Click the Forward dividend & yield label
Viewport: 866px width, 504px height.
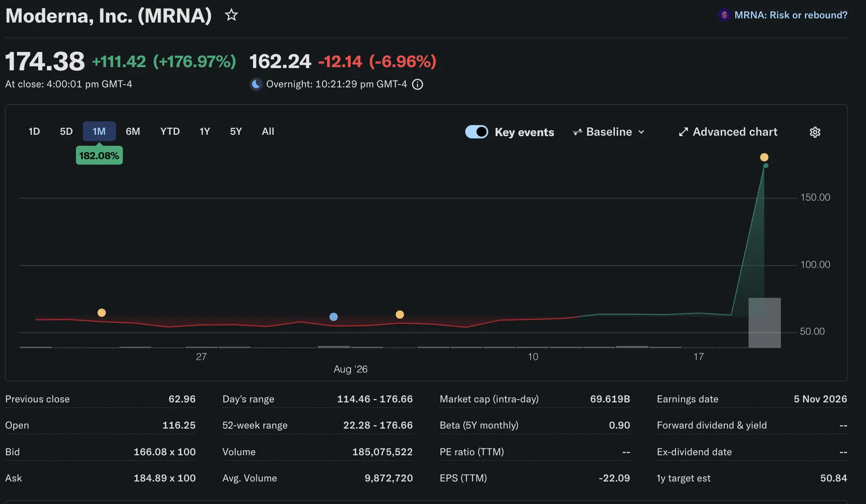tap(712, 425)
